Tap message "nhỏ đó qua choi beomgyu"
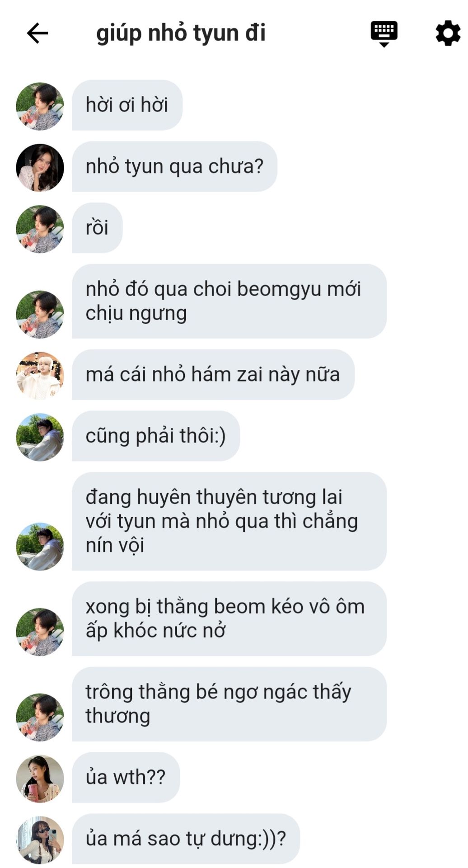This screenshot has height=868, width=468. pos(229,301)
